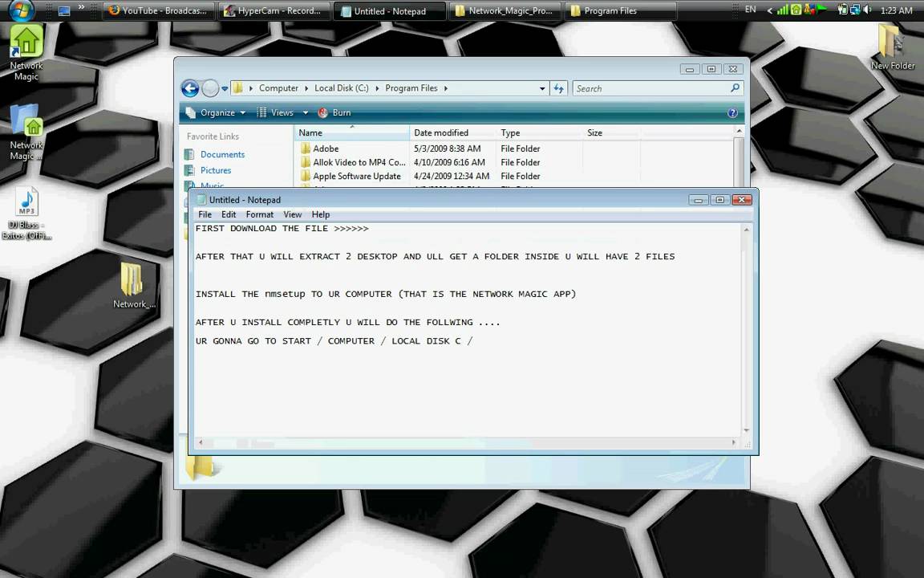Viewport: 924px width, 578px height.
Task: Open Notepad File menu
Action: click(205, 214)
